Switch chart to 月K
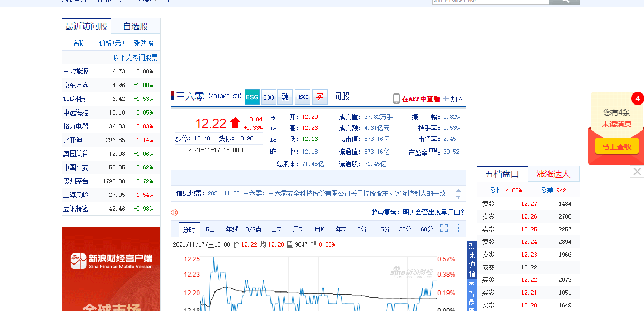Image resolution: width=644 pixels, height=311 pixels. [x=319, y=229]
